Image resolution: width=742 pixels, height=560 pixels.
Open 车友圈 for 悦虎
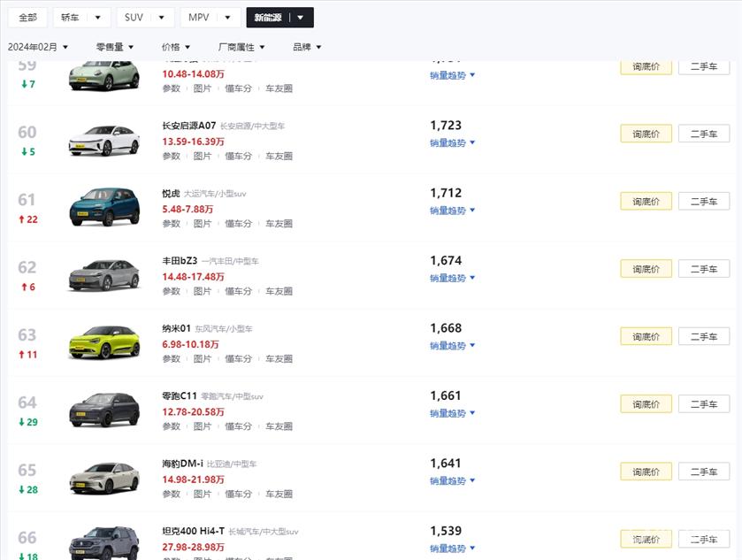click(279, 224)
